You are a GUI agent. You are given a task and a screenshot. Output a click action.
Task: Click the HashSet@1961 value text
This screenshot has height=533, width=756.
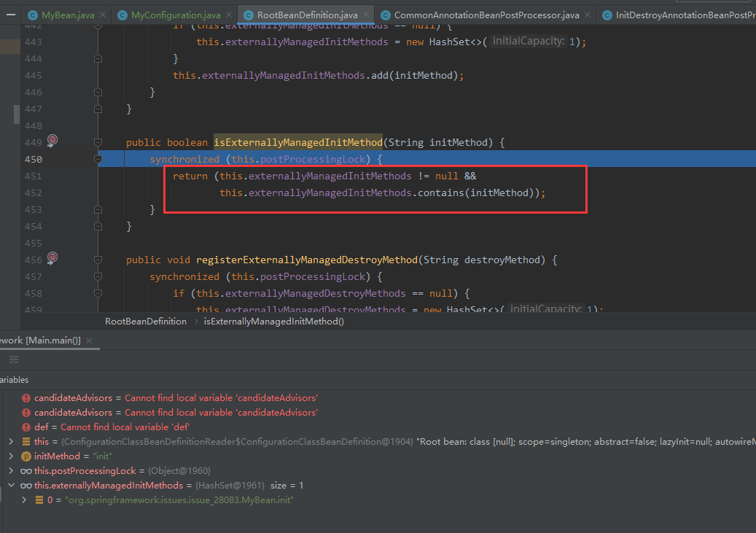click(230, 486)
